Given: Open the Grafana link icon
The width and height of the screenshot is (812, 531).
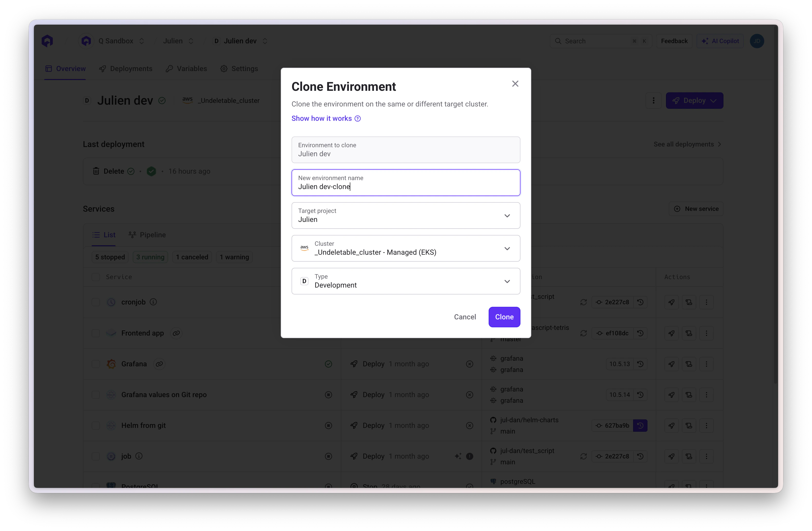Looking at the screenshot, I should [159, 364].
